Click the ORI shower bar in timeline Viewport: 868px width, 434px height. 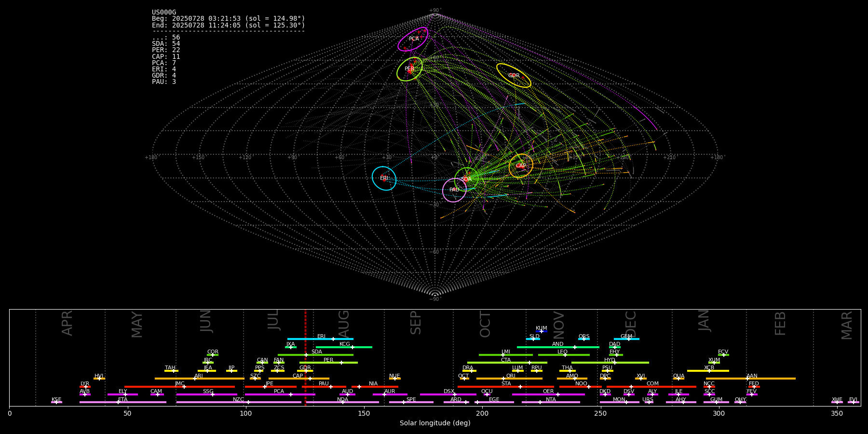(x=509, y=379)
